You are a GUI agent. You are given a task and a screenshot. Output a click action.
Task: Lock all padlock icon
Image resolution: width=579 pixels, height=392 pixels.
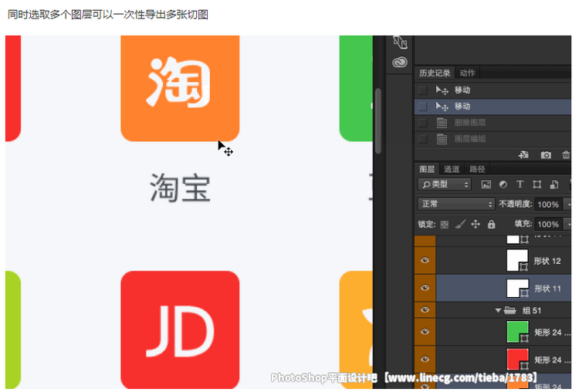[491, 224]
